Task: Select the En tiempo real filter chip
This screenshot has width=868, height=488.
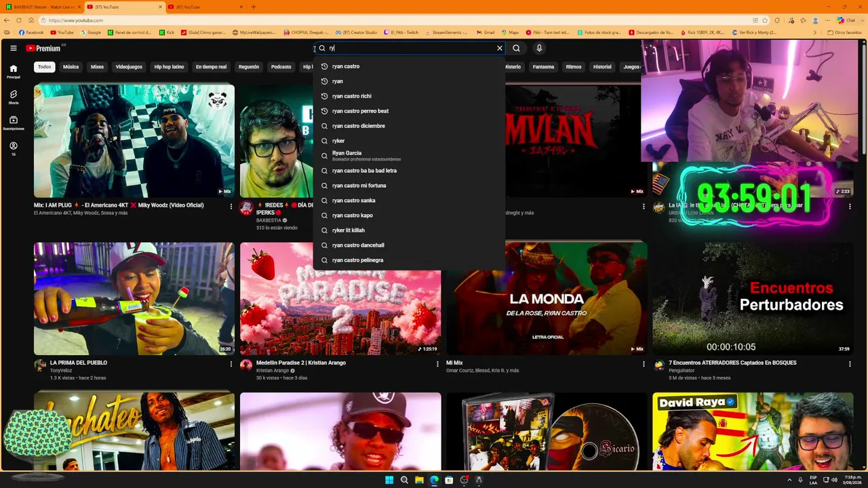Action: point(211,67)
